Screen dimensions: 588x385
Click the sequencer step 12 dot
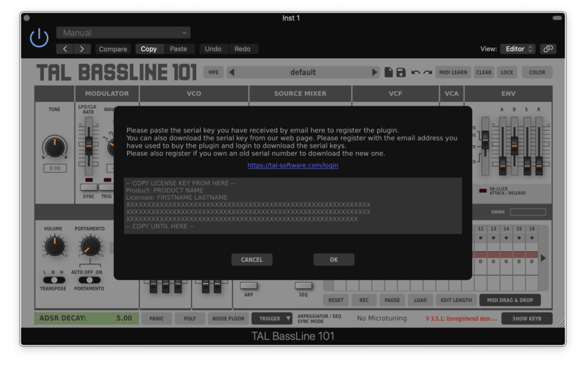pyautogui.click(x=481, y=237)
